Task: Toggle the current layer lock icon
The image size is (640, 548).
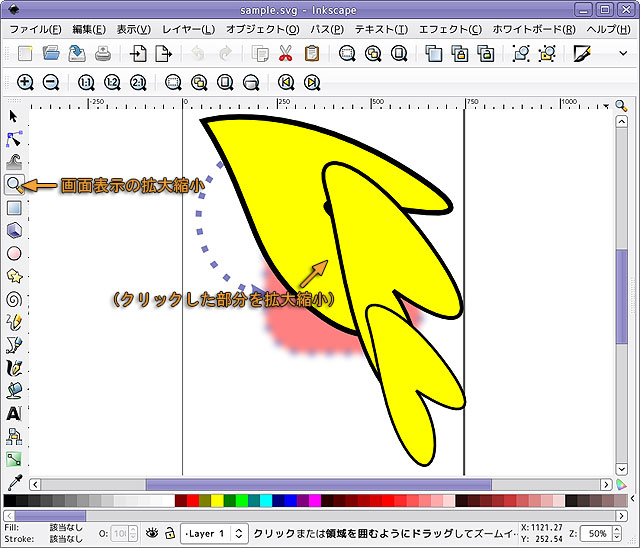Action: (171, 534)
